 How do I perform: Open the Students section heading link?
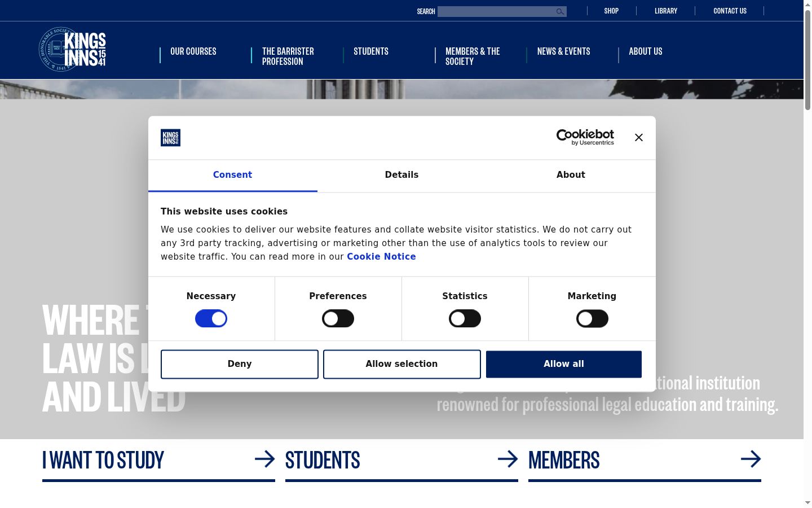(323, 461)
